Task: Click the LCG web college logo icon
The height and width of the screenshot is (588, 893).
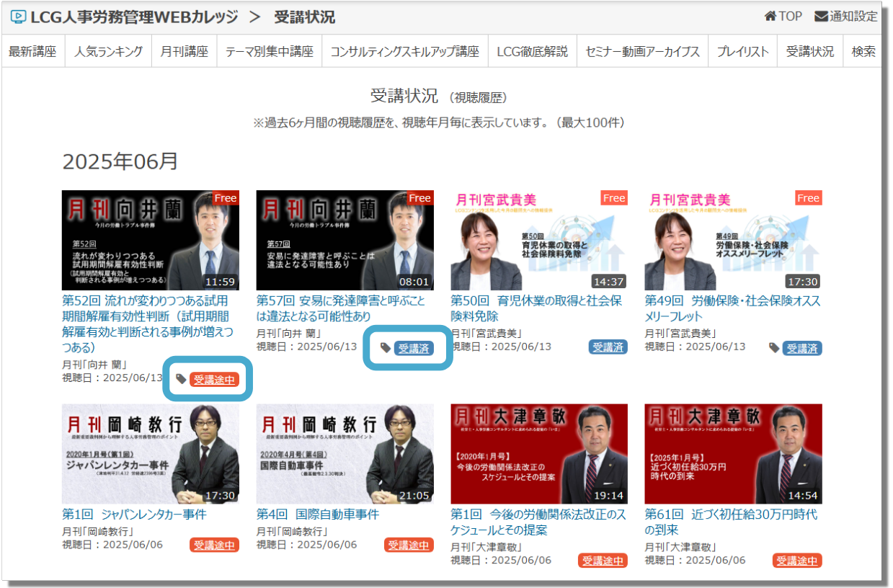Action: (x=18, y=17)
